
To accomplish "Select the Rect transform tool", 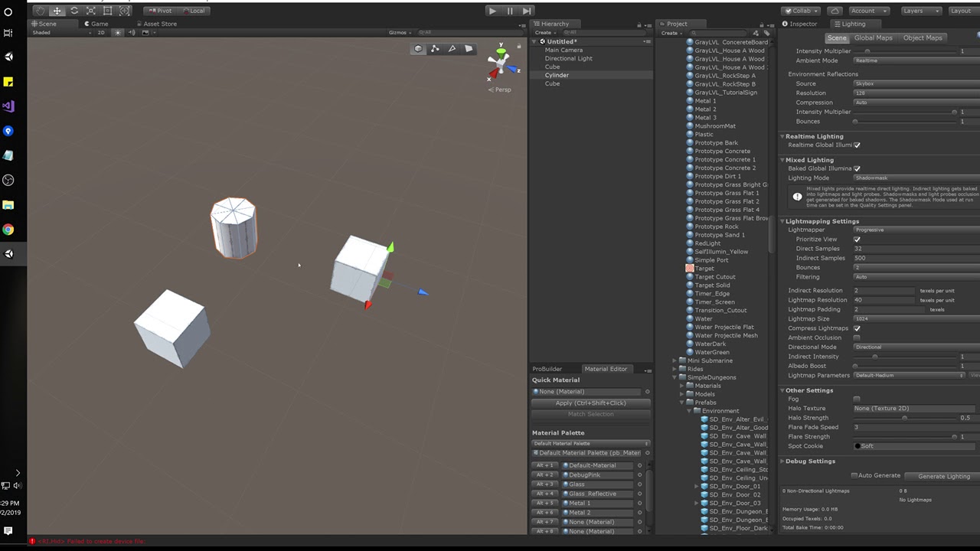I will click(x=107, y=11).
